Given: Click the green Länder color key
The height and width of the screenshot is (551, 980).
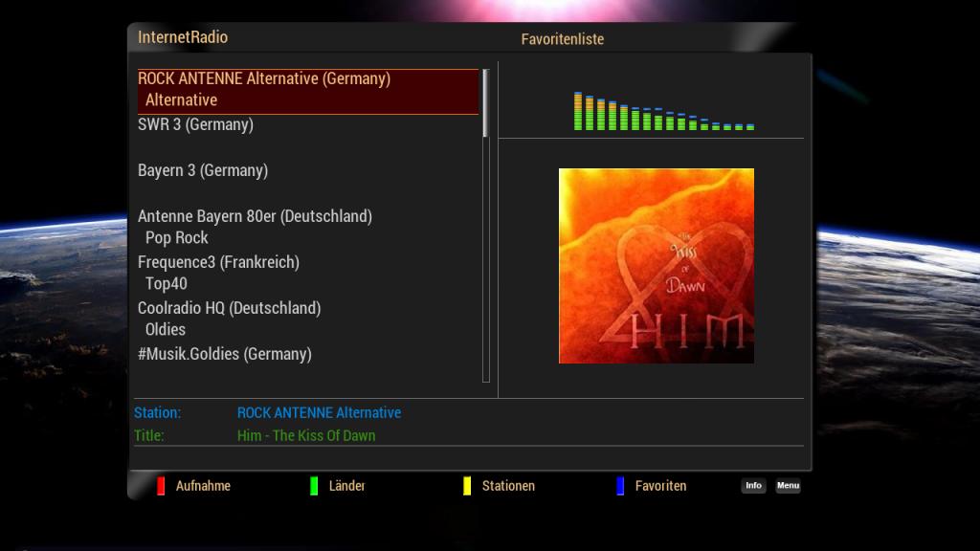Looking at the screenshot, I should 314,486.
